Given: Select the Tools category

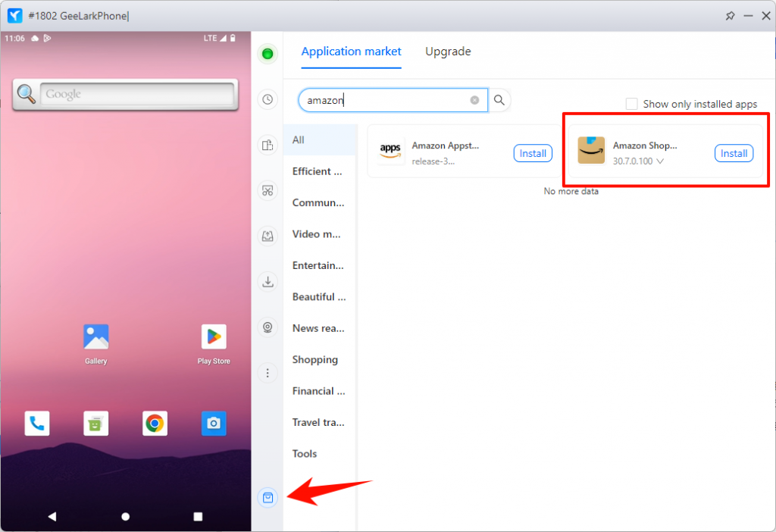Looking at the screenshot, I should click(320, 454).
